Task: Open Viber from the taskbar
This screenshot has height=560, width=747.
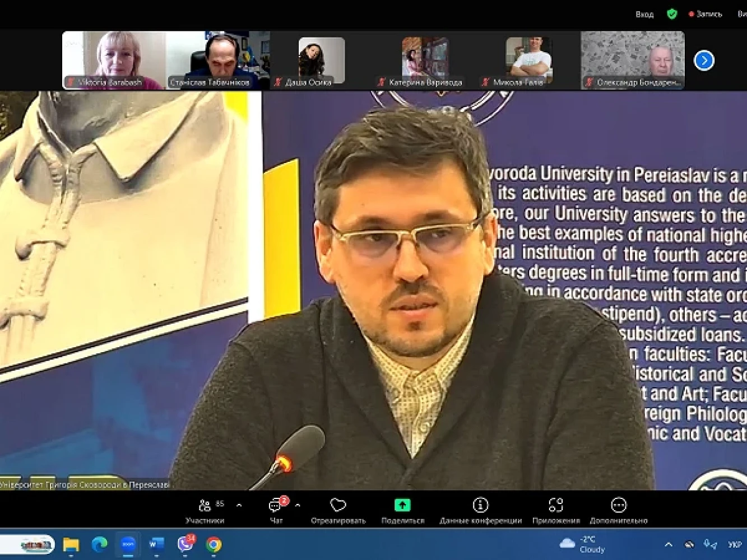Action: click(185, 544)
